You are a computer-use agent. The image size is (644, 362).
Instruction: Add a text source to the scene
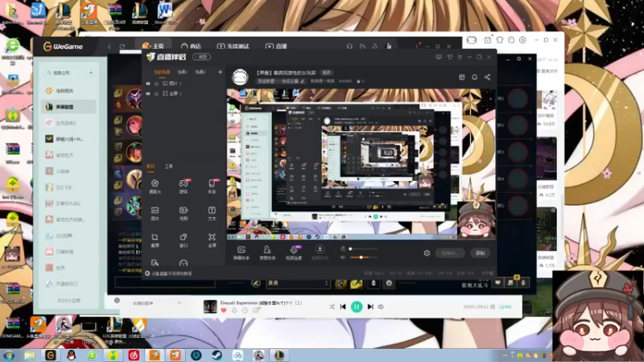point(212,213)
